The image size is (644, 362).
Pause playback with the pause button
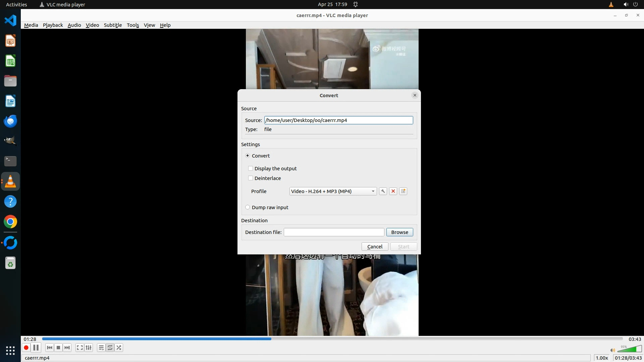tap(36, 348)
